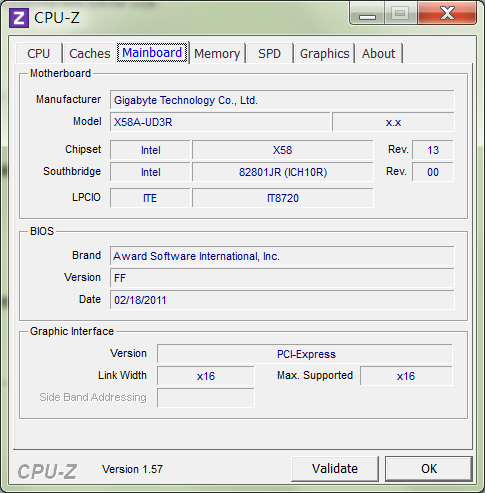Click the Southbridge vendor field Intel
Screen dimensions: 485x493
pyautogui.click(x=150, y=172)
